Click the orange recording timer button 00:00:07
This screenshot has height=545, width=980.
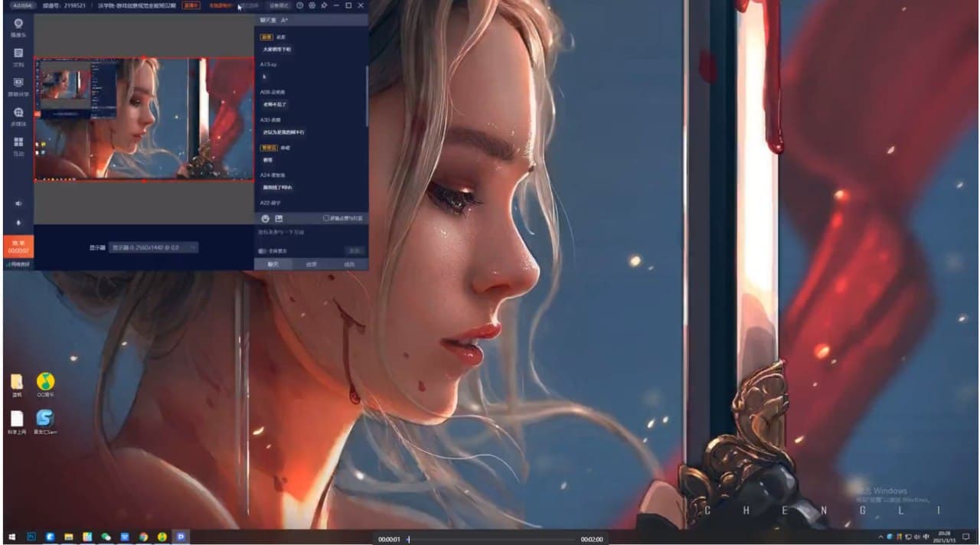18,246
